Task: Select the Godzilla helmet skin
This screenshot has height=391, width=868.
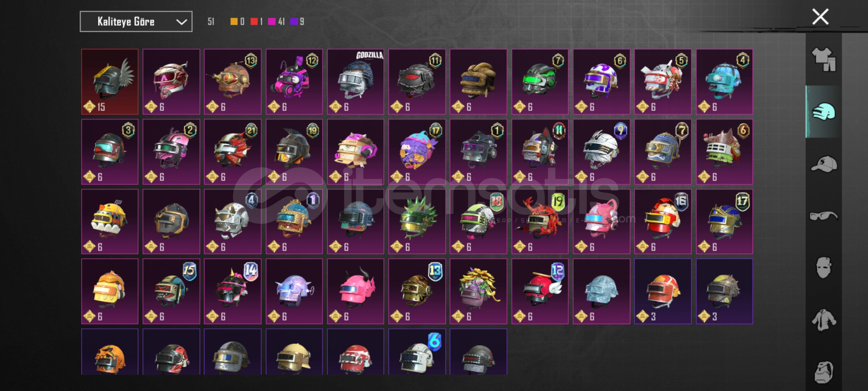Action: pyautogui.click(x=356, y=82)
